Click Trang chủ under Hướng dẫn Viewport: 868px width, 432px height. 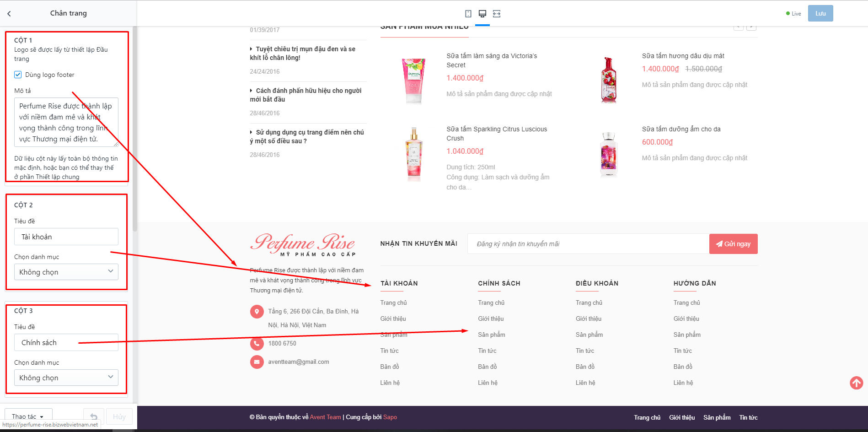[687, 302]
